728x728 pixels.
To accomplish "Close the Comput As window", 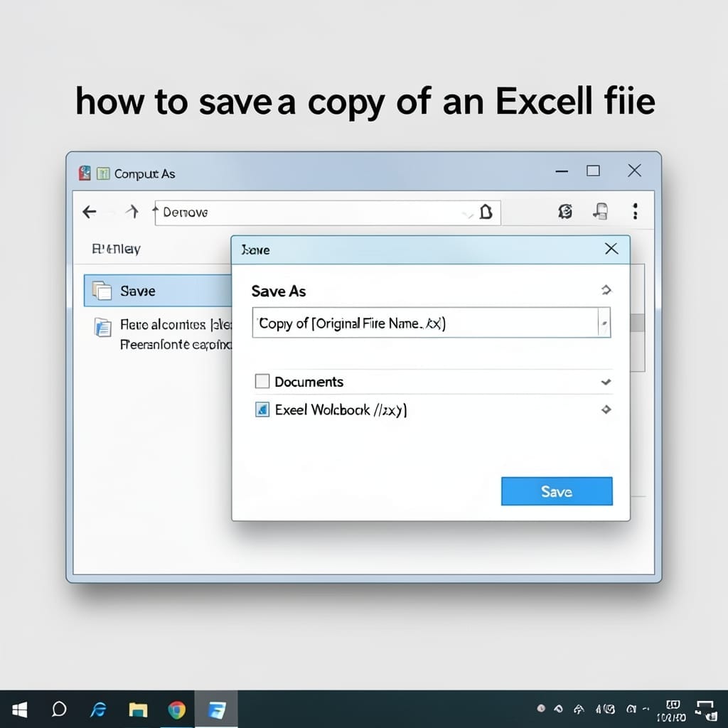I will tap(634, 171).
